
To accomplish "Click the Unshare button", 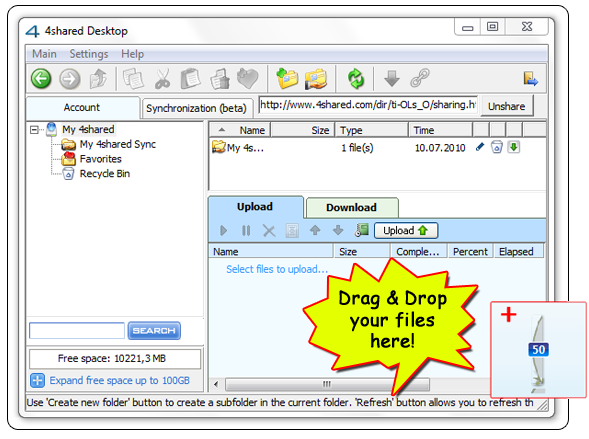I will (x=506, y=107).
